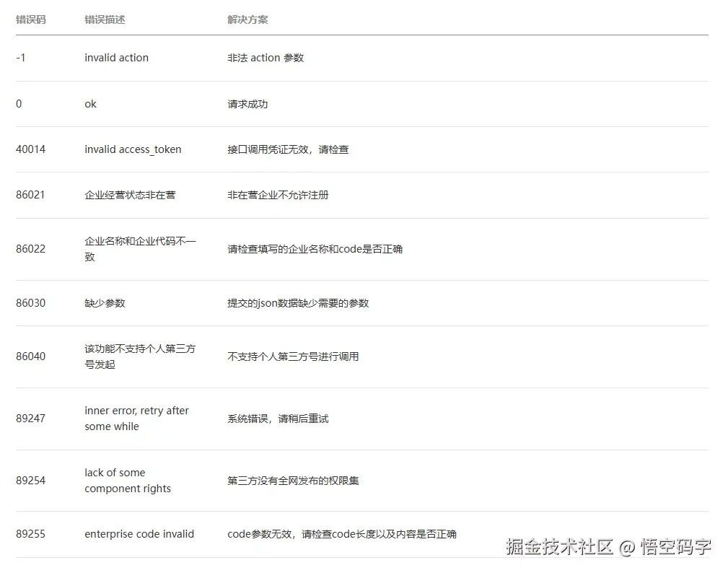
Task: Click '企业经营状态非在营' description
Action: [x=130, y=195]
